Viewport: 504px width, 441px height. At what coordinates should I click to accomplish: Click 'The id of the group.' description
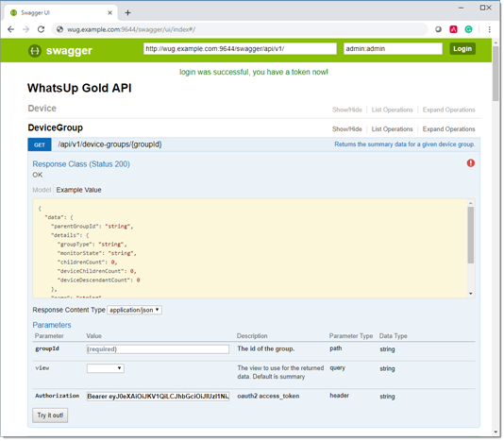click(x=266, y=349)
